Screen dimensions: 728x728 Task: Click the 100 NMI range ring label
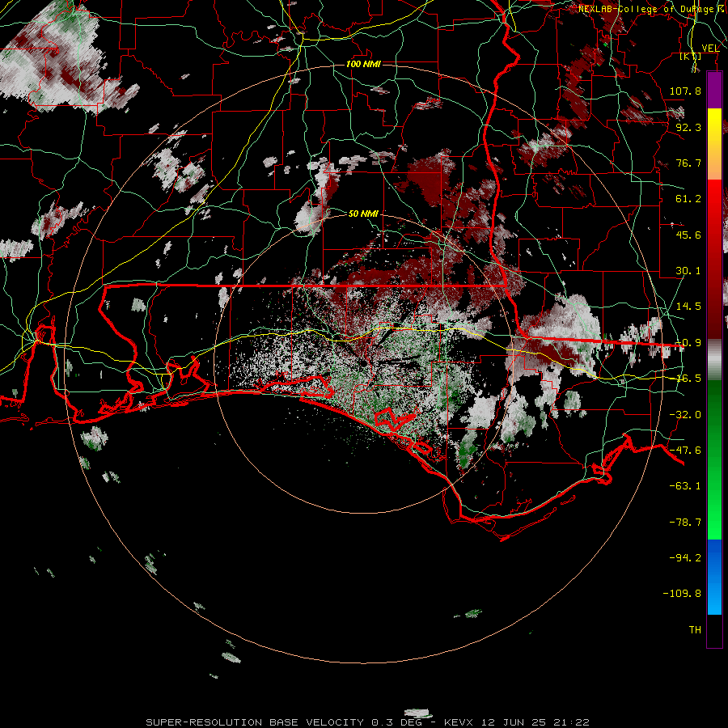tap(363, 64)
